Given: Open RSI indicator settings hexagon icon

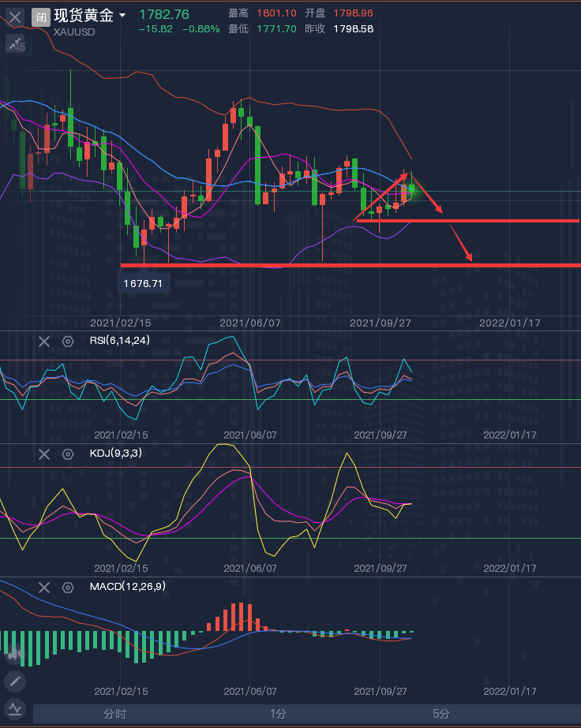Looking at the screenshot, I should (68, 341).
